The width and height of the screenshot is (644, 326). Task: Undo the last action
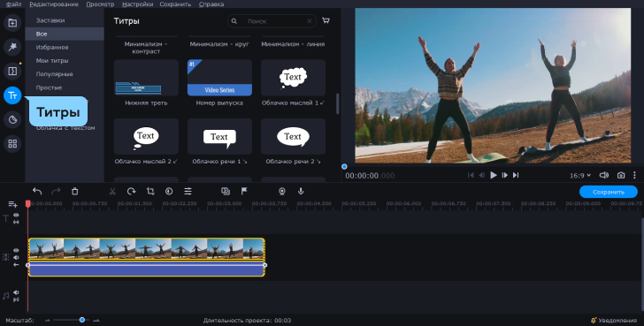(x=37, y=191)
